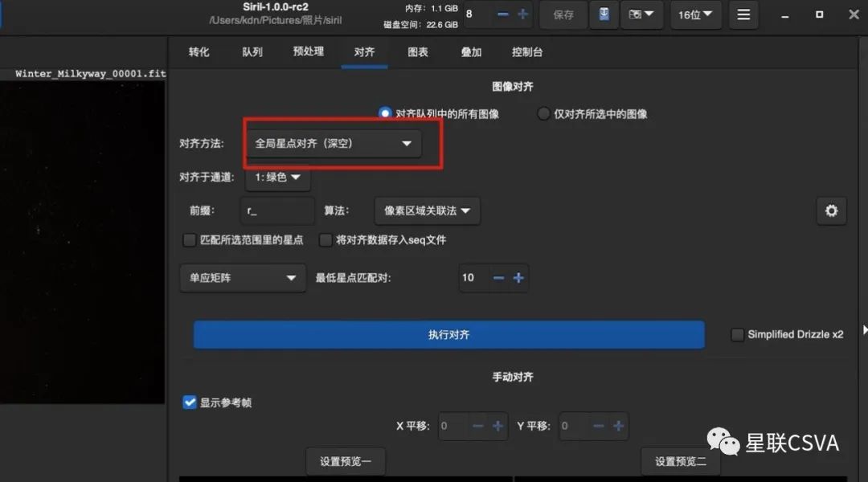Image resolution: width=868 pixels, height=482 pixels.
Task: Click the 前缀 prefix input field
Action: tap(277, 210)
